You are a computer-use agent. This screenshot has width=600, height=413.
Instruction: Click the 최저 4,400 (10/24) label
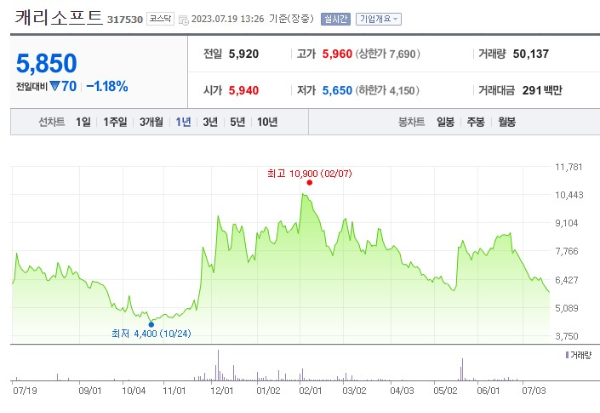point(151,333)
